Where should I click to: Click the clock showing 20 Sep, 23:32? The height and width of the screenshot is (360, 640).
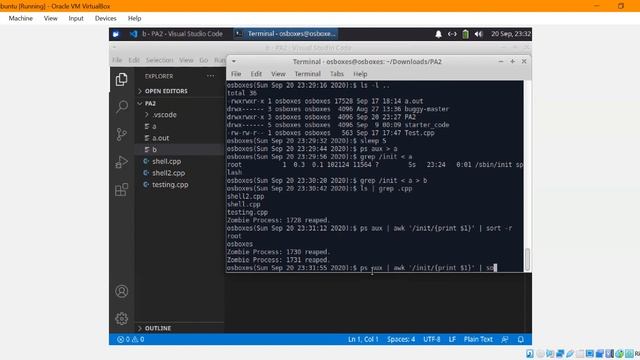click(x=511, y=34)
